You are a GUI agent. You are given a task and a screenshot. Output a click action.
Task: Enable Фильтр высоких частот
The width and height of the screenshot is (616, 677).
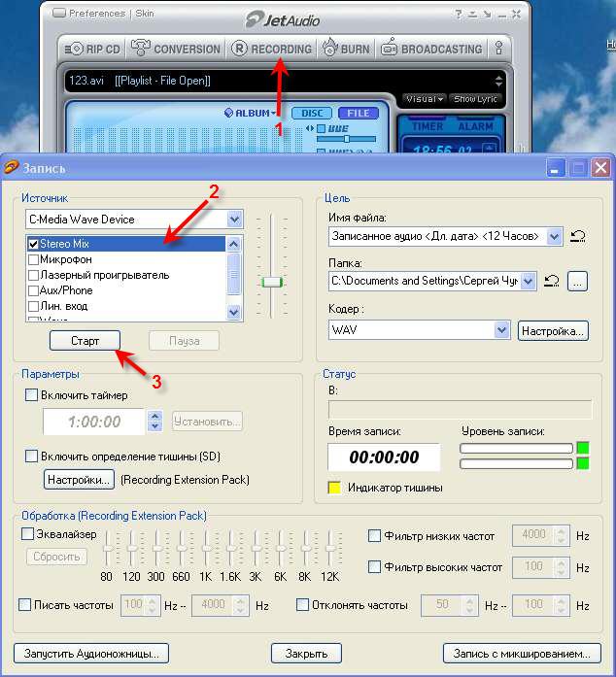(374, 566)
